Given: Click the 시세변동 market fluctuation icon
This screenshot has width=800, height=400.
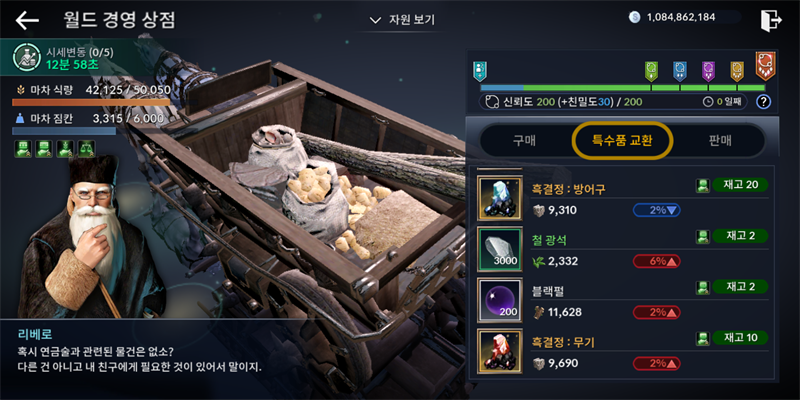Looking at the screenshot, I should [x=23, y=56].
